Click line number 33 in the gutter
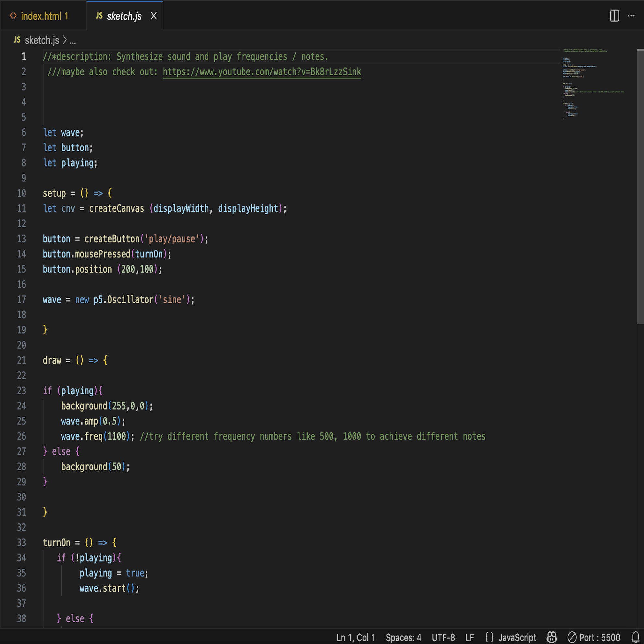The image size is (644, 644). pyautogui.click(x=21, y=542)
